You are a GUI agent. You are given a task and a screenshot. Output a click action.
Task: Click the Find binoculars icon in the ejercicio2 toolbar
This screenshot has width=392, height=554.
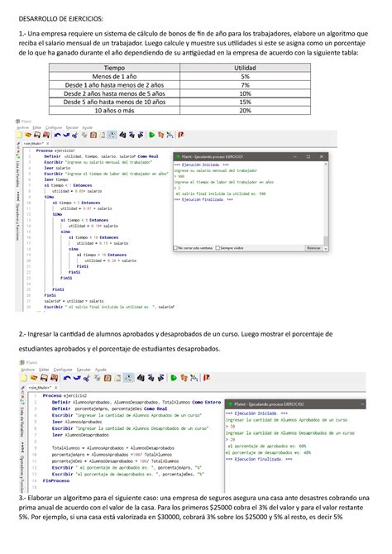(141, 378)
